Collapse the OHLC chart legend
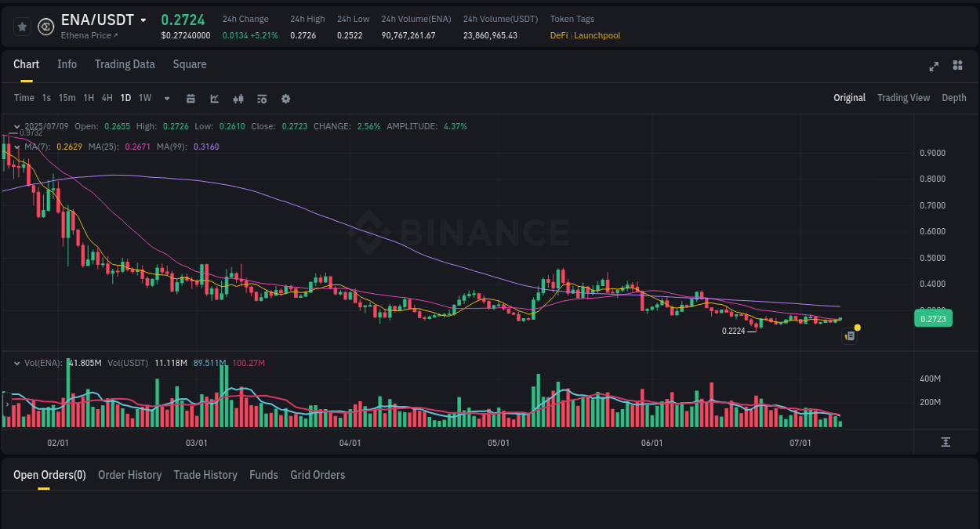980x529 pixels. point(16,125)
